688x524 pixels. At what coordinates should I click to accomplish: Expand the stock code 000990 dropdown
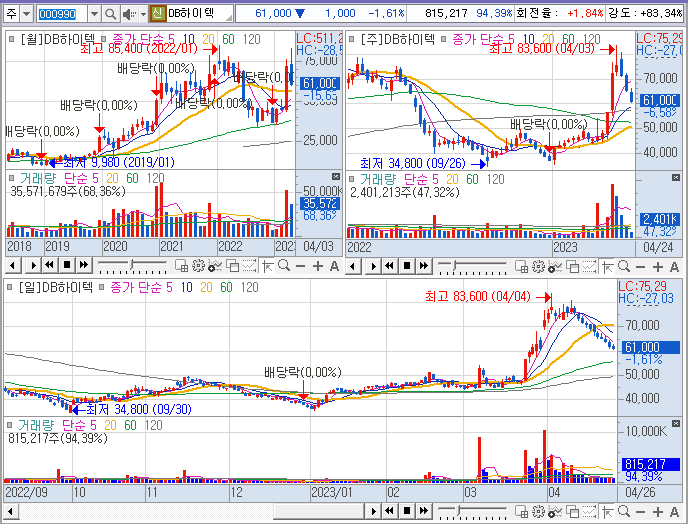pyautogui.click(x=94, y=14)
